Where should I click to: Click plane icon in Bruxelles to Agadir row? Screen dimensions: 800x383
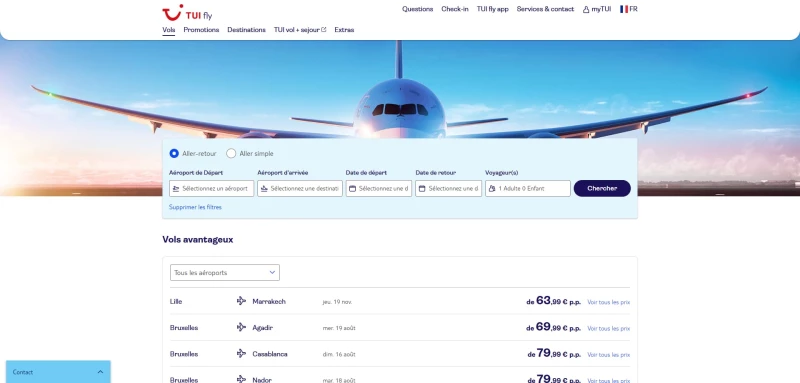point(241,327)
